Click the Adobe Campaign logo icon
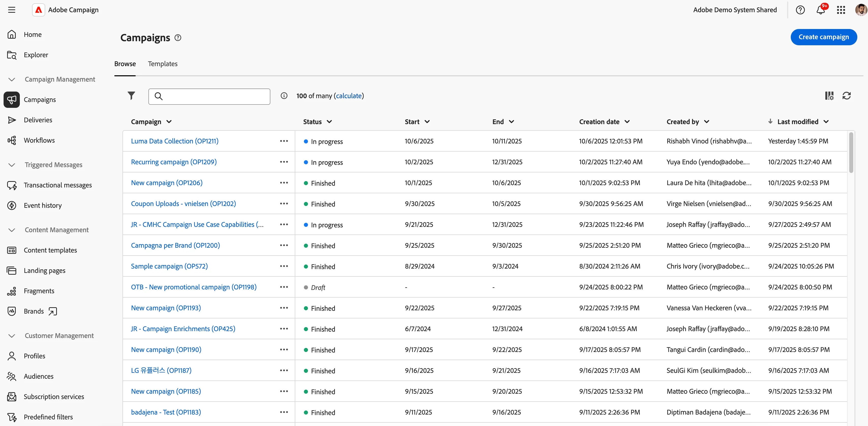 coord(39,10)
